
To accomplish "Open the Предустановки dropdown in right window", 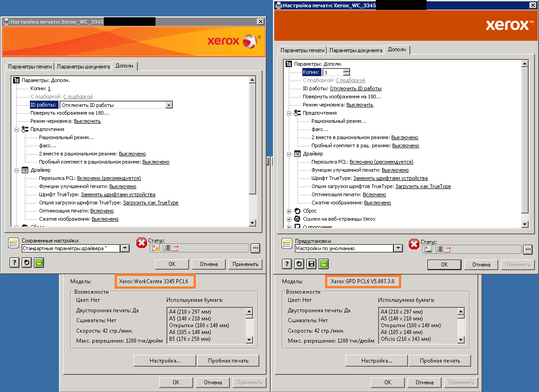I will [398, 248].
